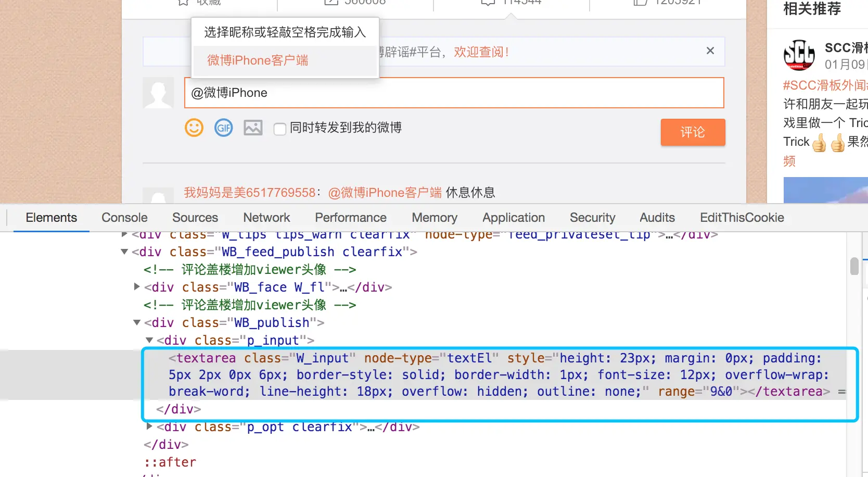Select the ::after pseudo-element row

(x=170, y=462)
